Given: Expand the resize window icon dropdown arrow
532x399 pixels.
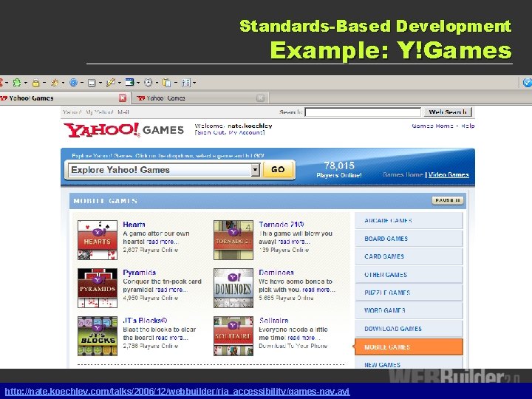Looking at the screenshot, I should [x=138, y=83].
